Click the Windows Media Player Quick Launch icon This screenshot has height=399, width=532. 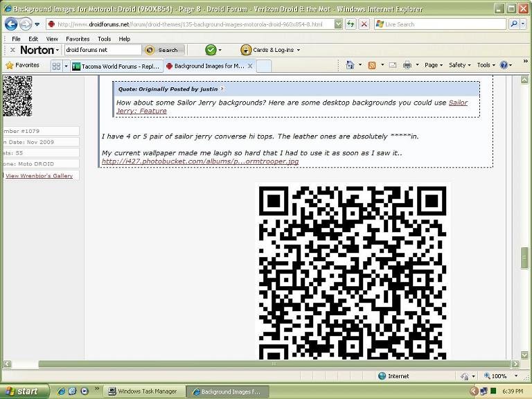tap(84, 391)
